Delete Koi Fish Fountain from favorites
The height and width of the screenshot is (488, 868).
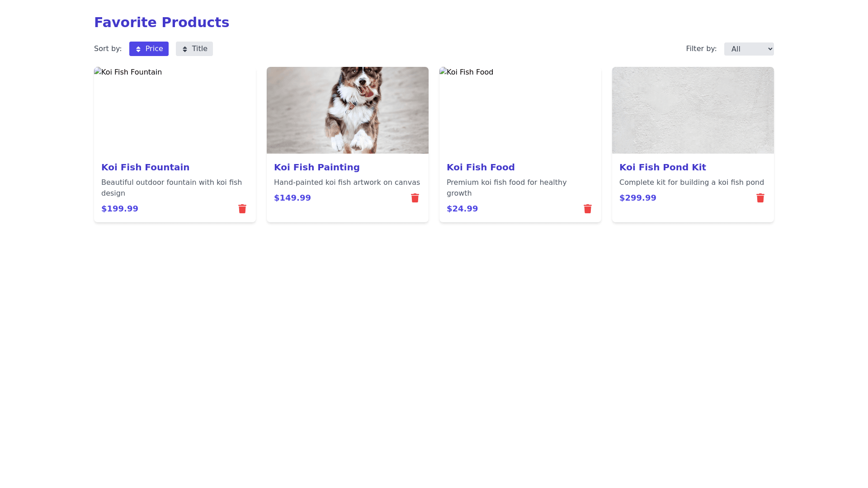click(x=242, y=209)
